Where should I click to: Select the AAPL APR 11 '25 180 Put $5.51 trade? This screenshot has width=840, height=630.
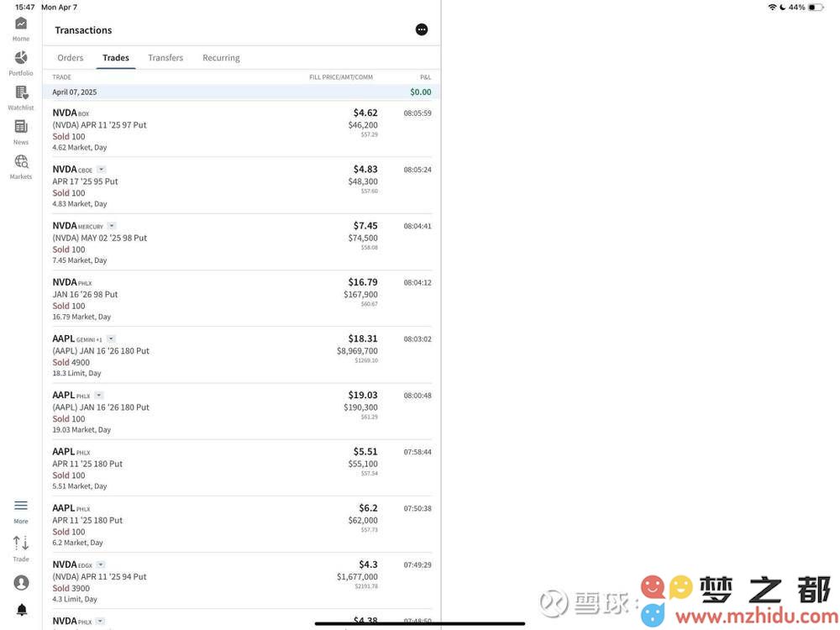242,468
